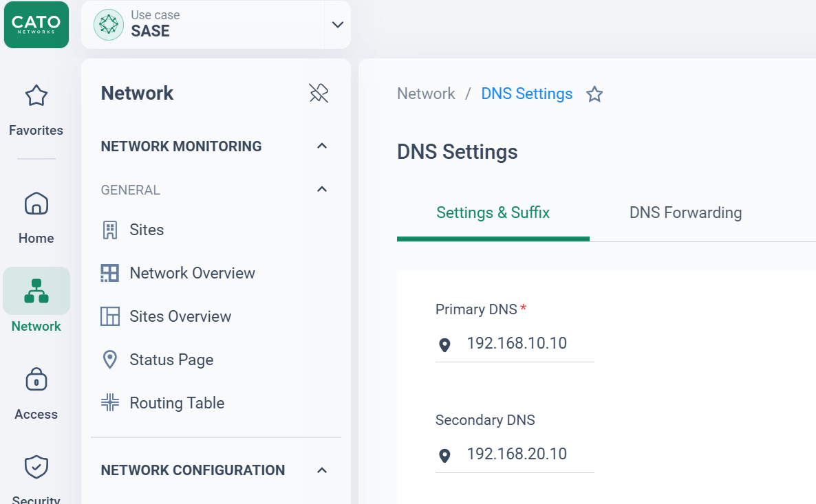This screenshot has width=816, height=504.
Task: Open the Security section
Action: 36,479
